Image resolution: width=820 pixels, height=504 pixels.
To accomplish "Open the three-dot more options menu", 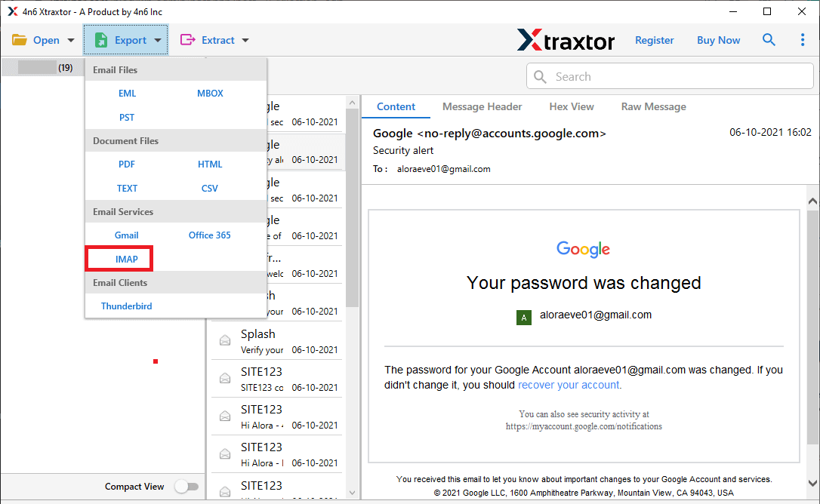I will coord(802,40).
